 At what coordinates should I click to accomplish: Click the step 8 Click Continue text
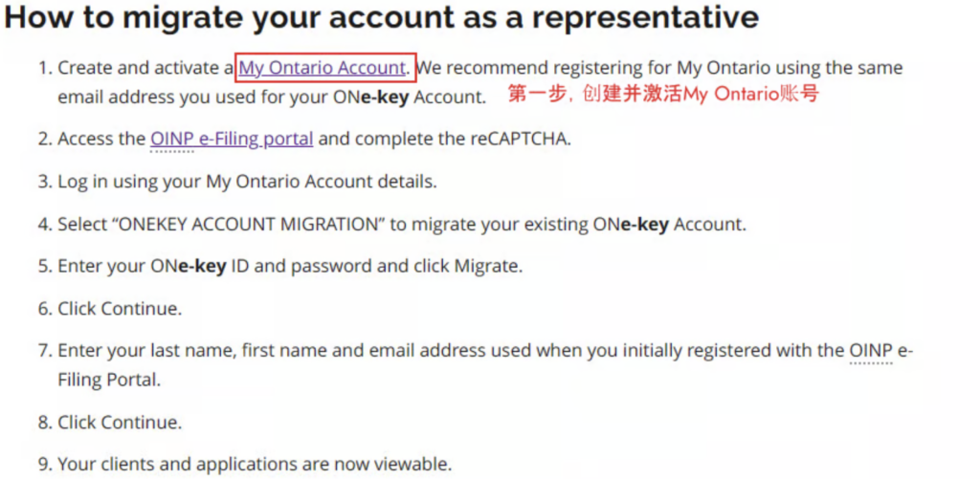[120, 423]
